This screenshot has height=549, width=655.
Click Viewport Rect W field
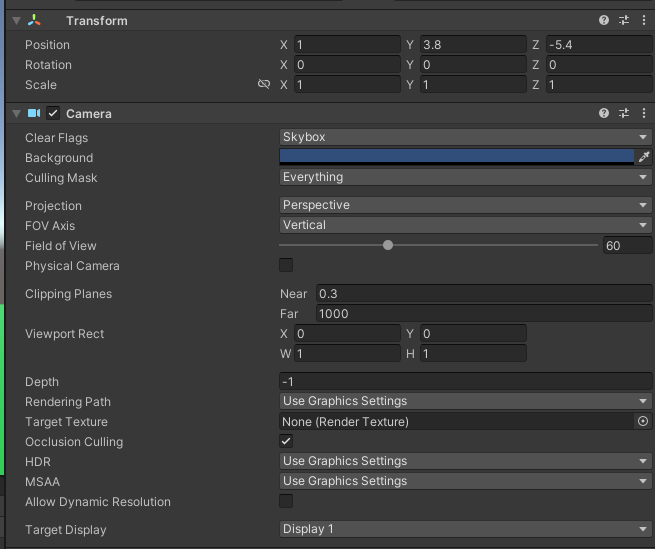[347, 353]
